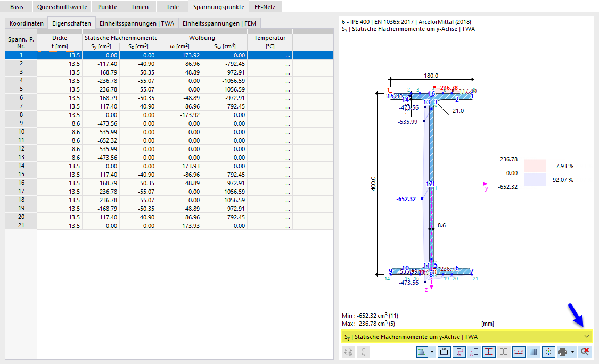Screen dimensions: 599x364
Task: Click the magenta z-axis label
Action: click(426, 290)
